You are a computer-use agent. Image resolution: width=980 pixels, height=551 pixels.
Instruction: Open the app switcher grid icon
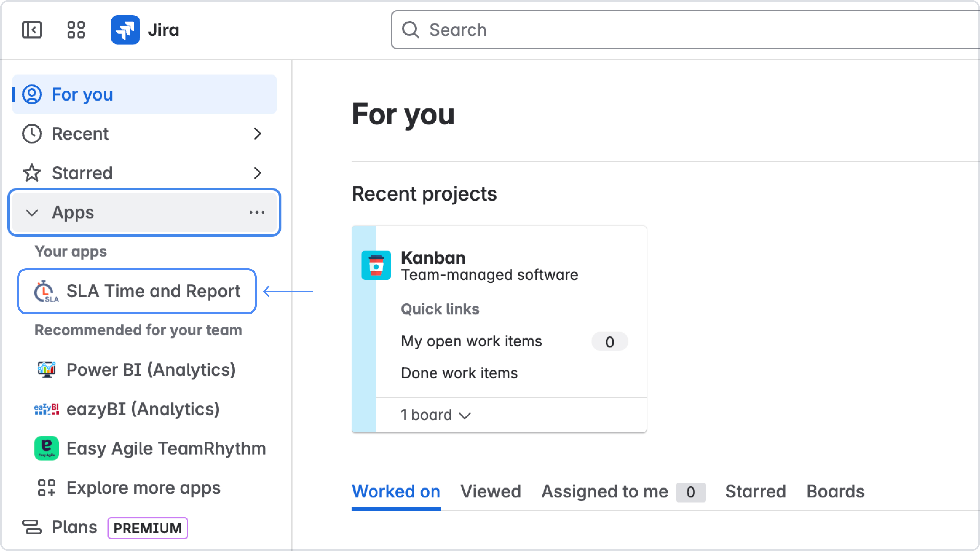[76, 30]
